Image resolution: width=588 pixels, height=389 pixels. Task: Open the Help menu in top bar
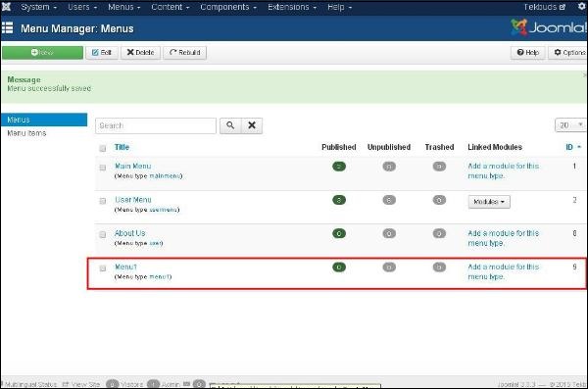339,7
